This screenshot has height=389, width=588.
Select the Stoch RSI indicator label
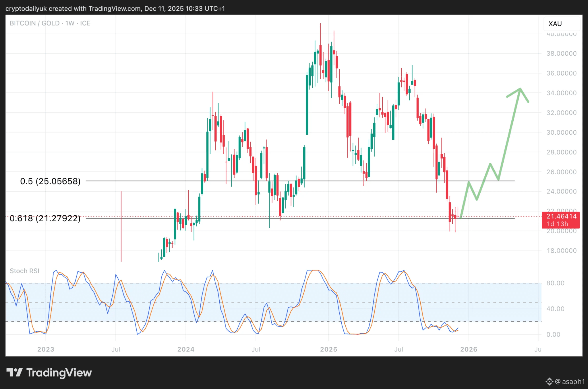coord(24,271)
